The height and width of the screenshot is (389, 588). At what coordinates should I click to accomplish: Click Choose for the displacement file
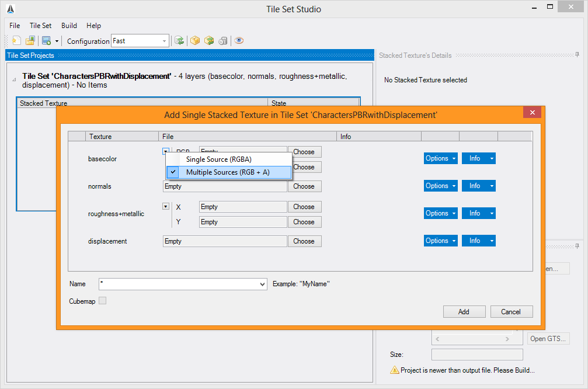pos(304,241)
